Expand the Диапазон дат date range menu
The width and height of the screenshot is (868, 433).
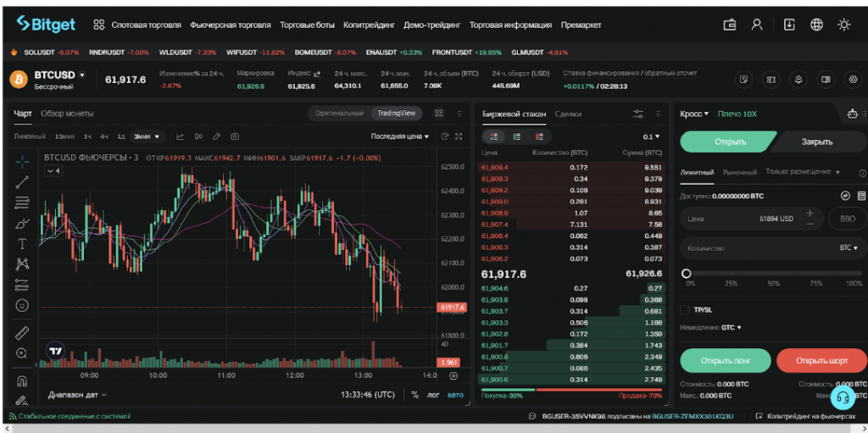(77, 395)
